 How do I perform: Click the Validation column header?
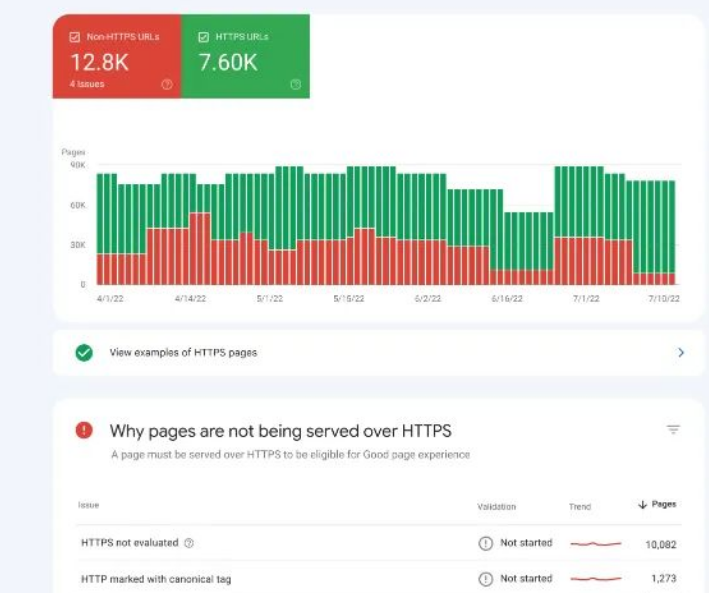(x=496, y=507)
